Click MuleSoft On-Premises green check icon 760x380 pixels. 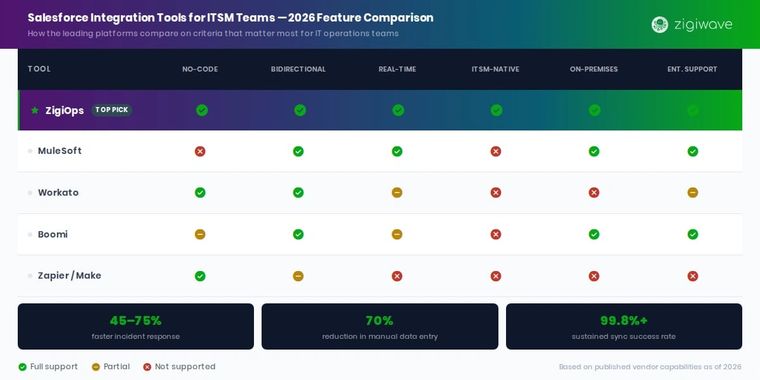coord(594,152)
